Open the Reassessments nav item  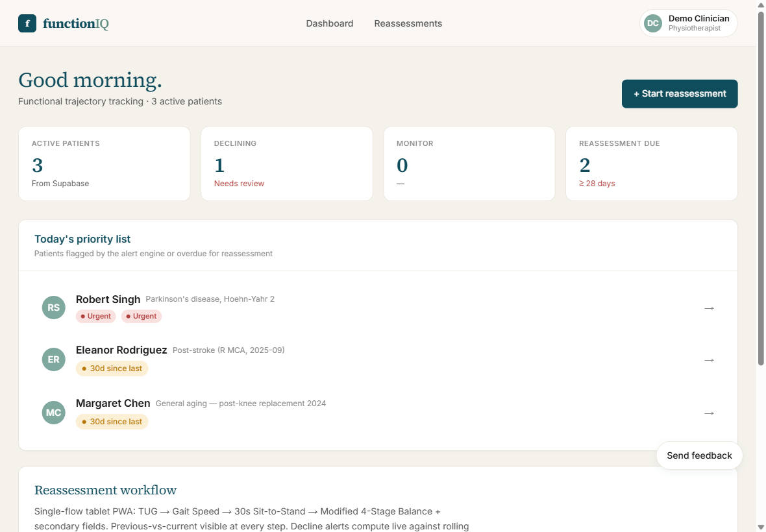[x=408, y=23]
